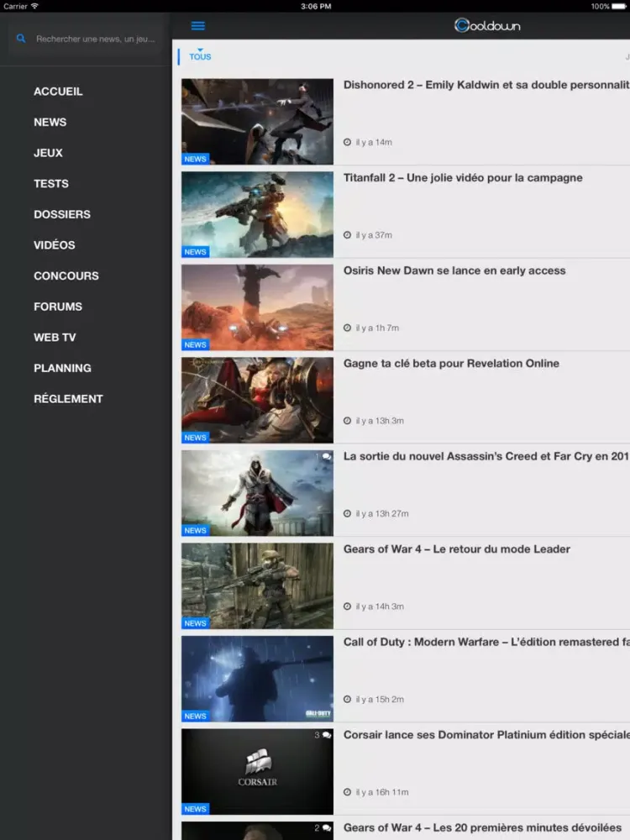Select TESTS in the side menu
Image resolution: width=630 pixels, height=840 pixels.
(51, 184)
